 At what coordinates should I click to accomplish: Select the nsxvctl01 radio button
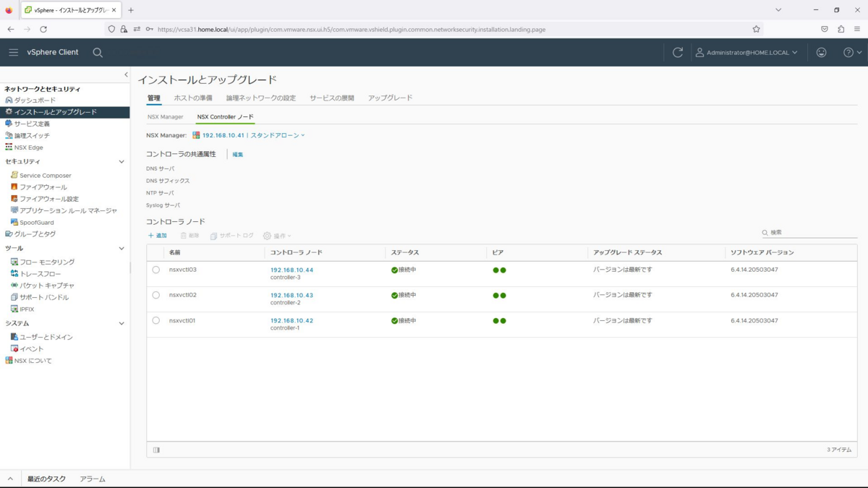(x=156, y=320)
